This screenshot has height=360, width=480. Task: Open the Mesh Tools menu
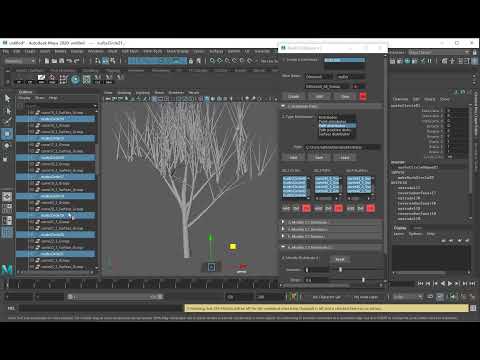[178, 52]
